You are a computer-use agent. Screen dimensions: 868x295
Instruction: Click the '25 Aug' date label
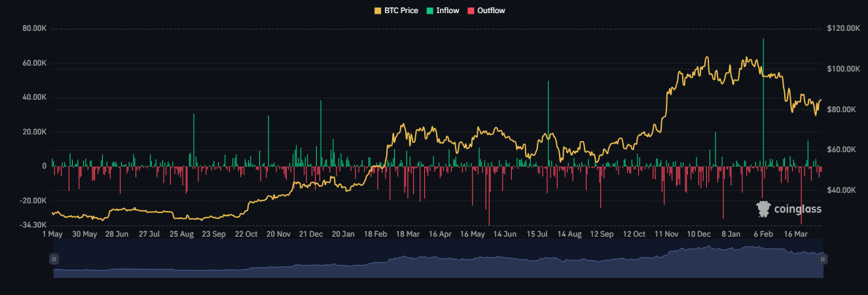181,234
